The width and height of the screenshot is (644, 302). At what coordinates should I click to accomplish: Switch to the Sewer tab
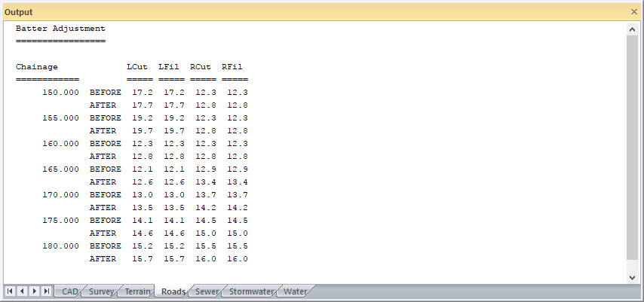[x=207, y=291]
